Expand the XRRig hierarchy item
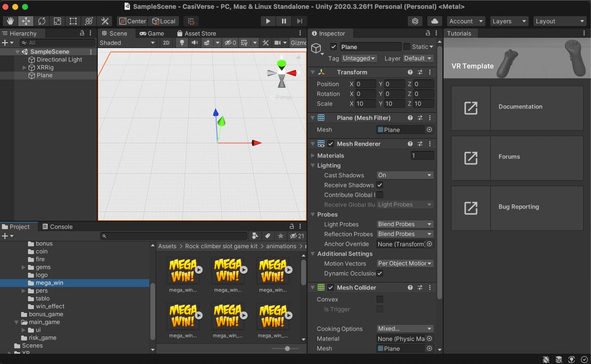 click(x=24, y=67)
